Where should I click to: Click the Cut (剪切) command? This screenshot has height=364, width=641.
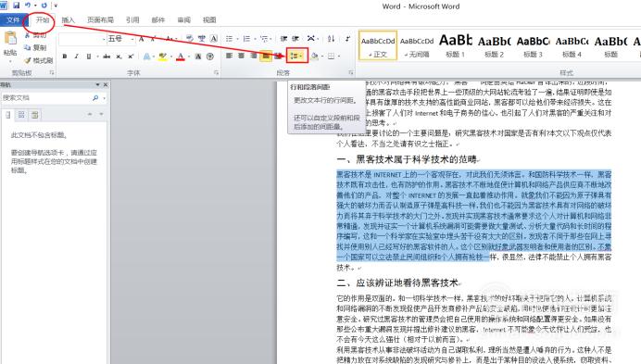(x=35, y=35)
